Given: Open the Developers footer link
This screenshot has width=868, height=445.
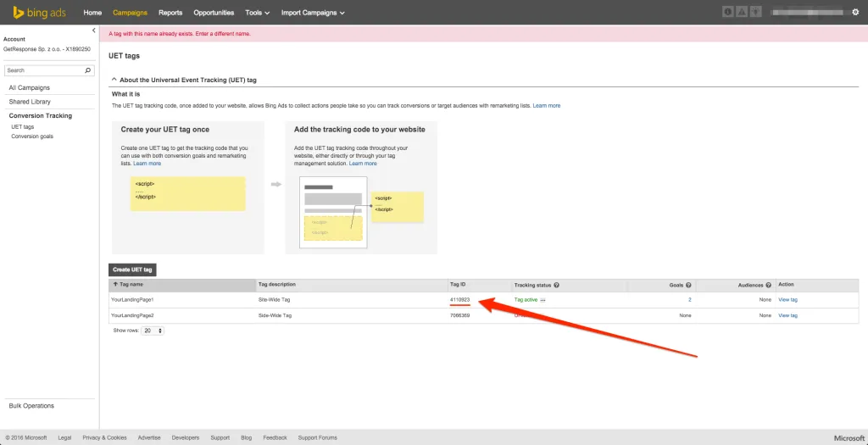Looking at the screenshot, I should tap(186, 437).
